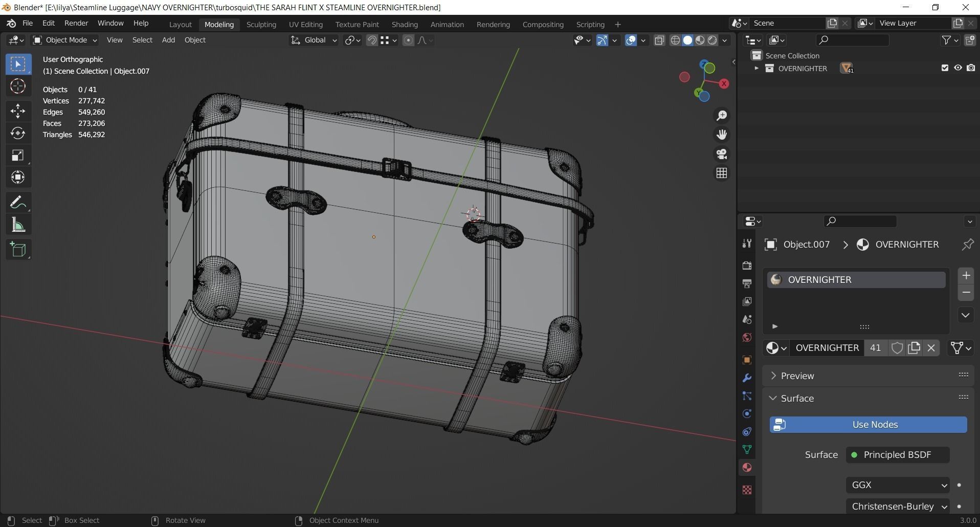Open the Render properties tab

[747, 265]
